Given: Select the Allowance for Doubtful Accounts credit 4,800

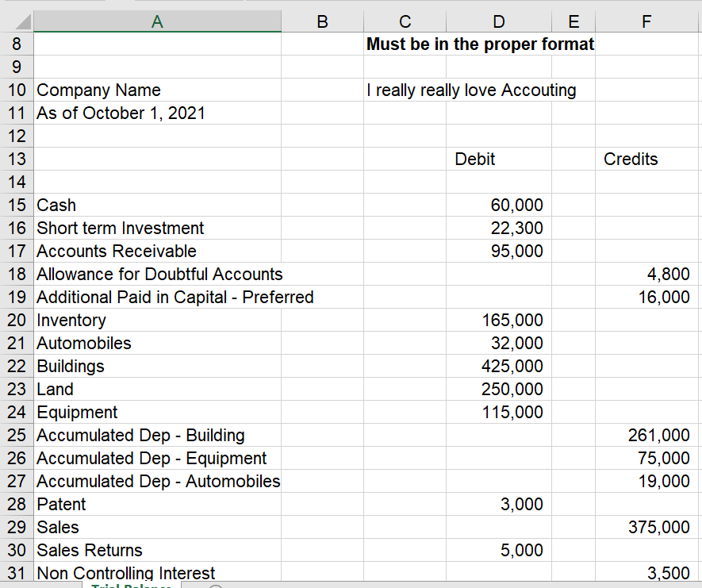Looking at the screenshot, I should pos(646,274).
